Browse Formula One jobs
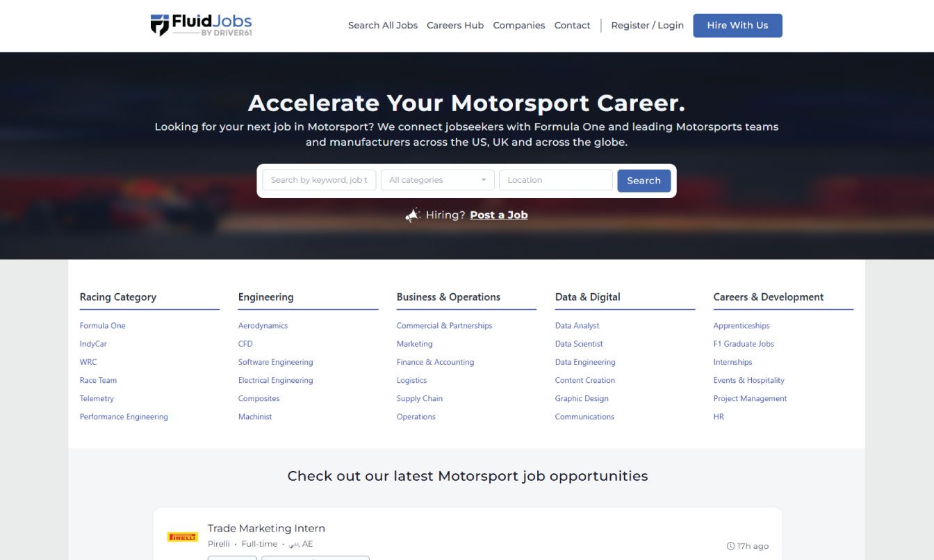The image size is (934, 560). click(x=102, y=325)
